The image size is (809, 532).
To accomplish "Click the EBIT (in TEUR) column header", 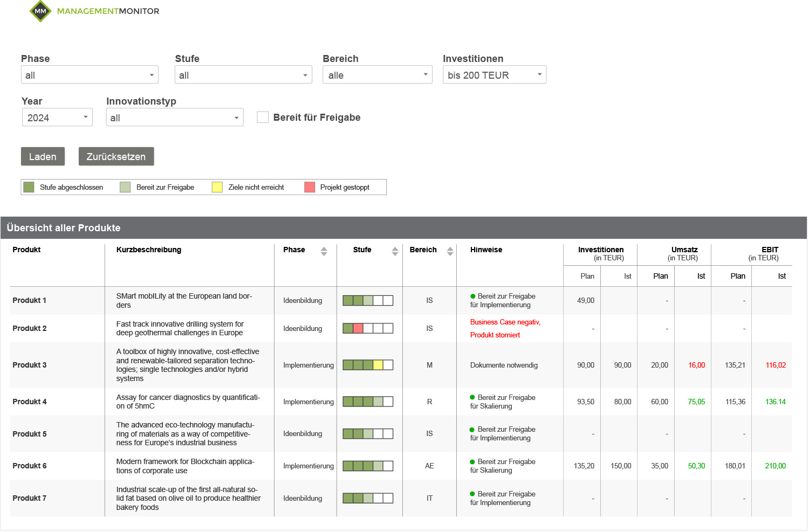I will point(764,253).
